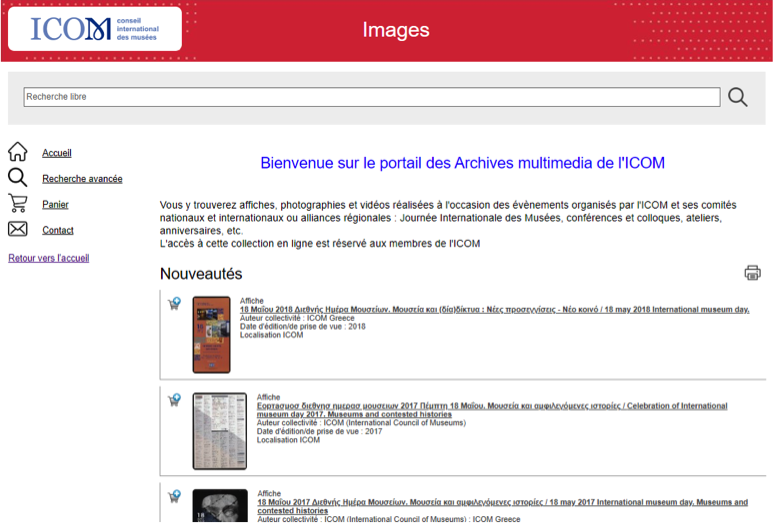The height and width of the screenshot is (523, 775).
Task: Click the ICOM logo in the header
Action: tap(95, 29)
